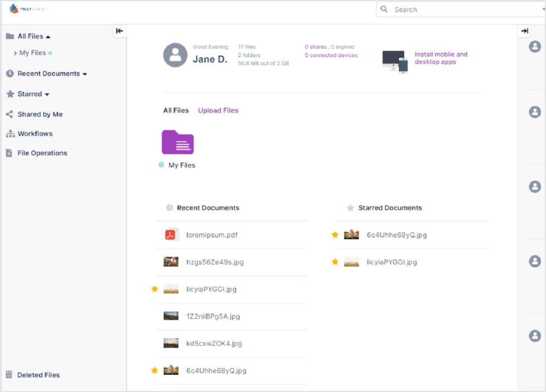Viewport: 546px width, 392px height.
Task: Click the search magnifier icon
Action: pyautogui.click(x=384, y=9)
